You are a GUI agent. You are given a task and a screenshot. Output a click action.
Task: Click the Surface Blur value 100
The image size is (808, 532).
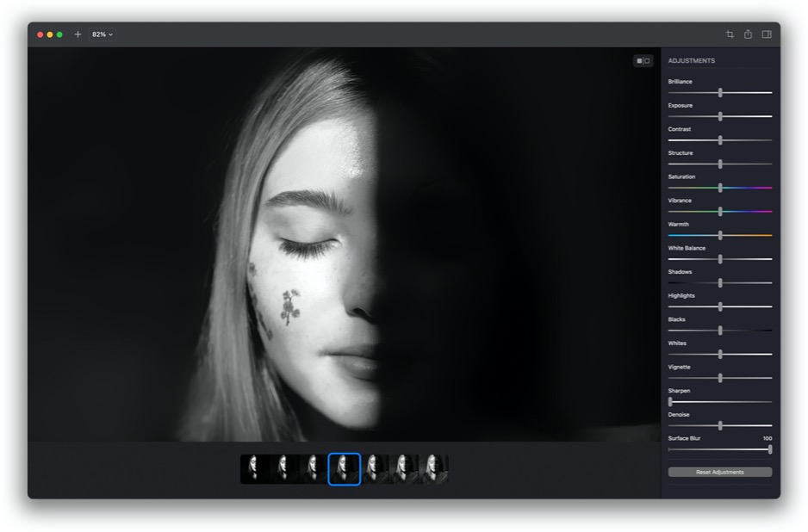[x=767, y=438]
